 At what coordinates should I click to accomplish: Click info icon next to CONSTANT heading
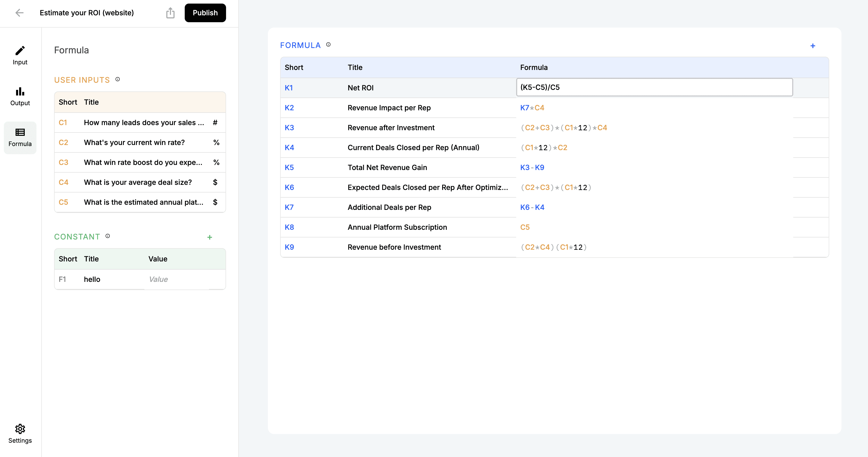pos(108,236)
